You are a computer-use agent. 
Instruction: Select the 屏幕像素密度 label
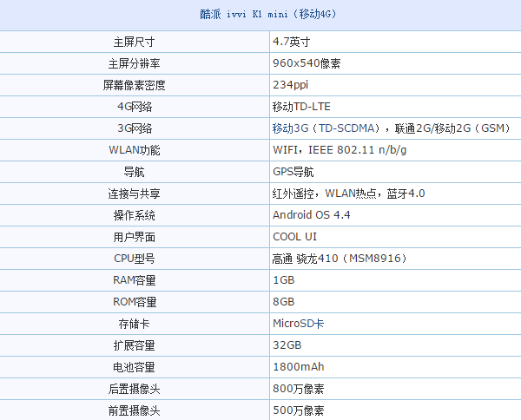click(x=135, y=85)
